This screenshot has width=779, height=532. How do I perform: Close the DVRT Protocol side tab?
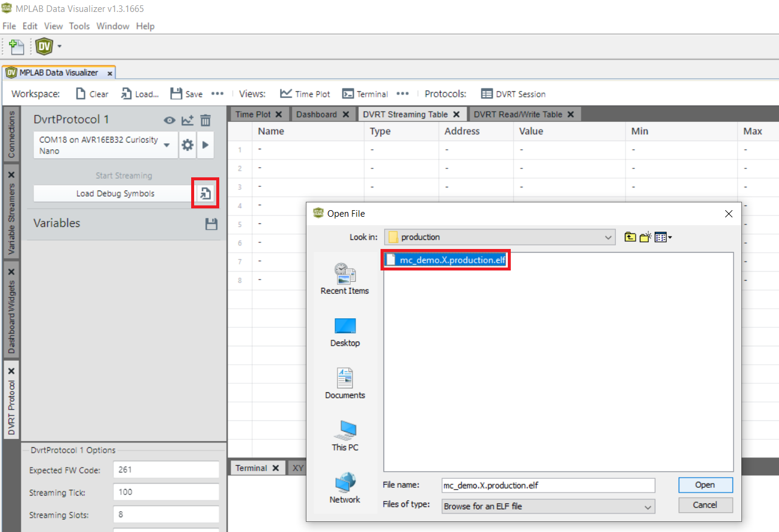11,371
